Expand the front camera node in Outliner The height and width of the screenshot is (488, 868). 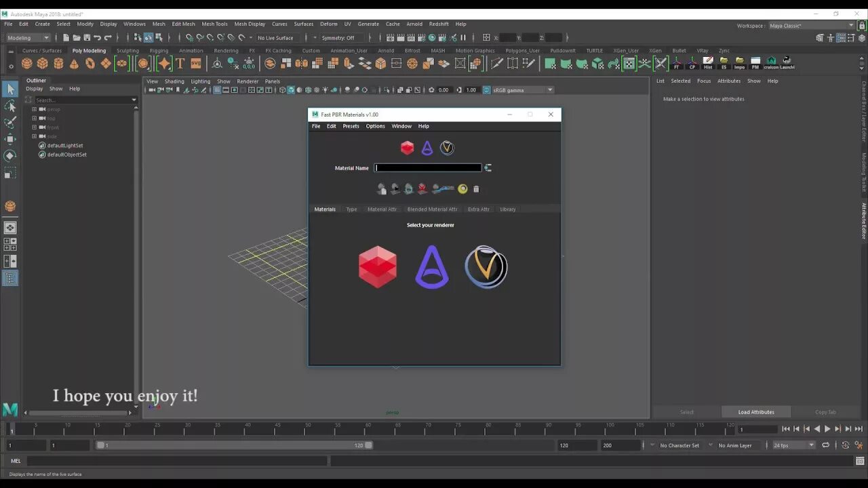(34, 127)
